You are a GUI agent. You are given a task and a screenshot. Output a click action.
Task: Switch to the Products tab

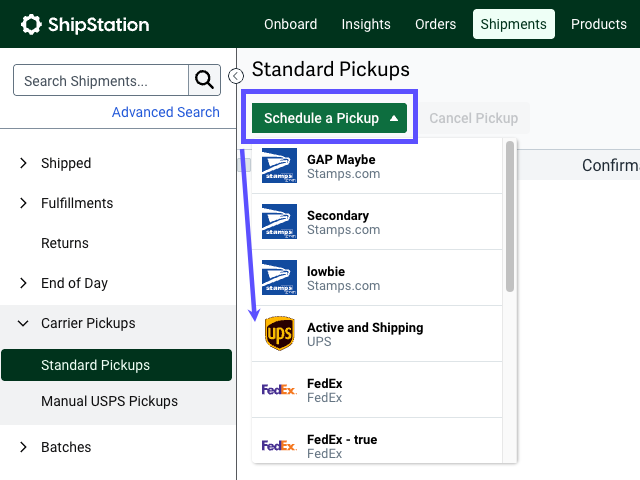[x=599, y=24]
